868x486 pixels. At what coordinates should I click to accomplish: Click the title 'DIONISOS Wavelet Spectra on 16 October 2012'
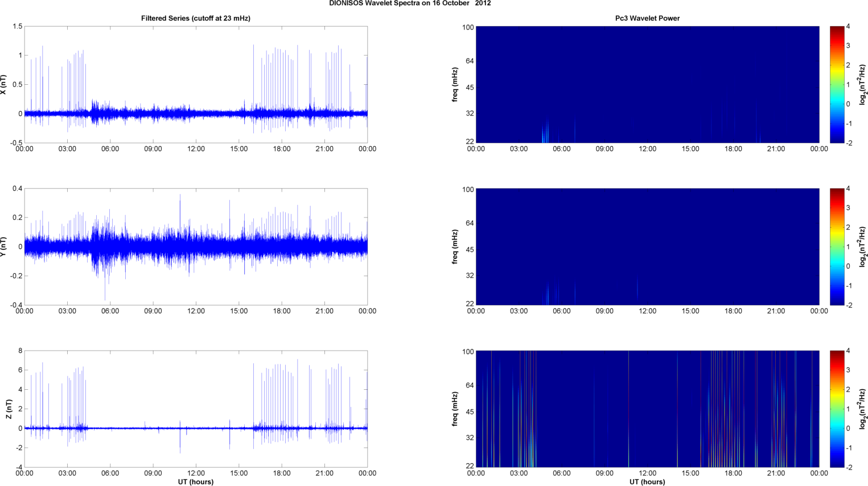point(410,3)
